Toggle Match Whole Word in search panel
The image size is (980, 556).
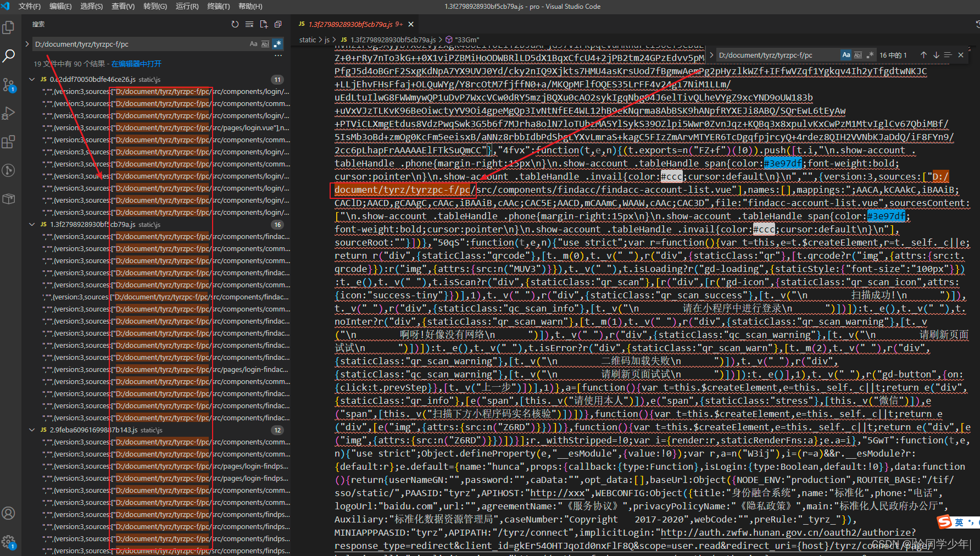pos(265,44)
